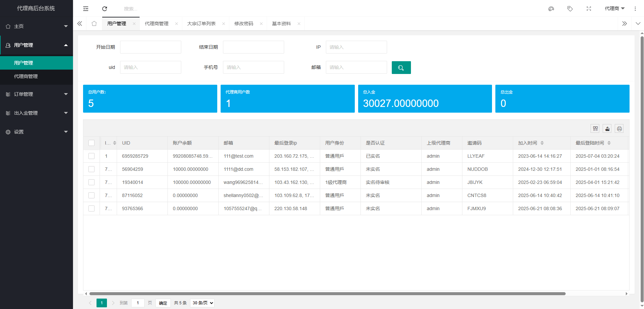Open the 代理商 account dropdown
Image resolution: width=644 pixels, height=309 pixels.
pos(614,9)
